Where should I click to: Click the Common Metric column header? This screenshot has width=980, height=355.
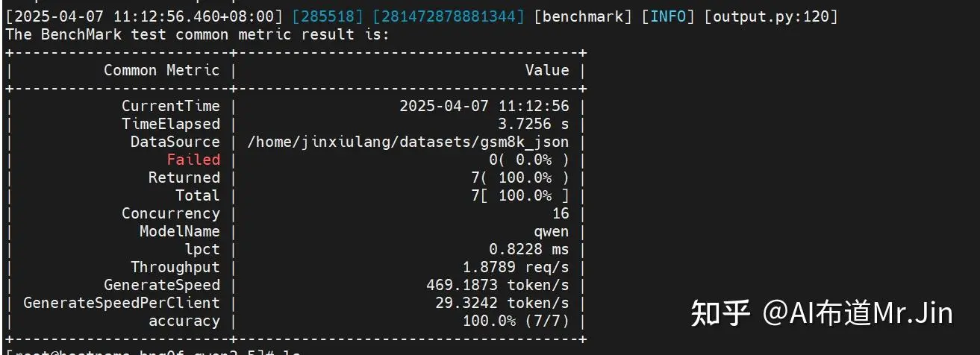(162, 70)
